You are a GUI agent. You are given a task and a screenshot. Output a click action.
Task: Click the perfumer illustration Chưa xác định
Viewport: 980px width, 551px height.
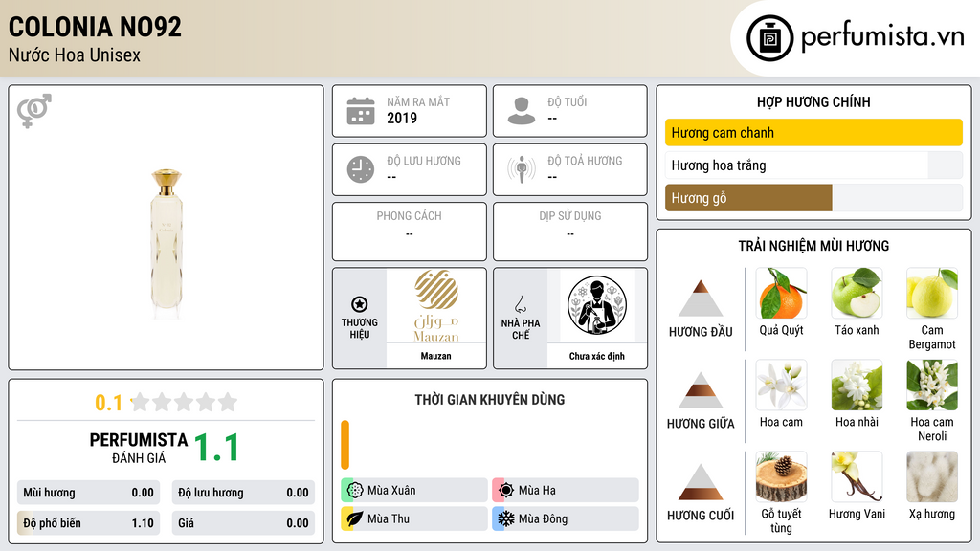pyautogui.click(x=597, y=305)
